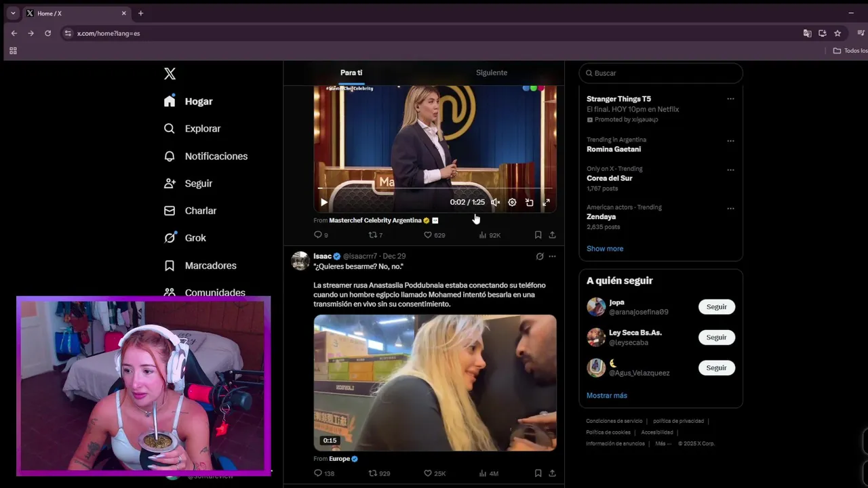Open Charlar envelope icon
This screenshot has height=488, width=868.
click(x=170, y=211)
